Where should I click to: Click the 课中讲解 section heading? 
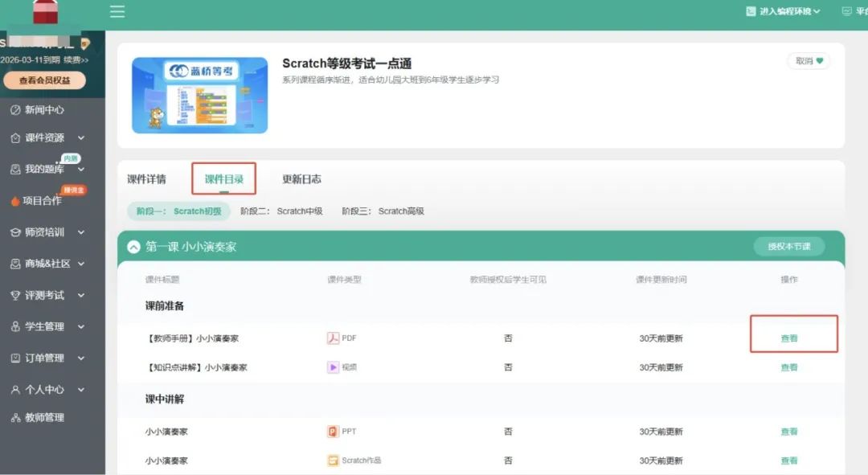click(x=165, y=399)
